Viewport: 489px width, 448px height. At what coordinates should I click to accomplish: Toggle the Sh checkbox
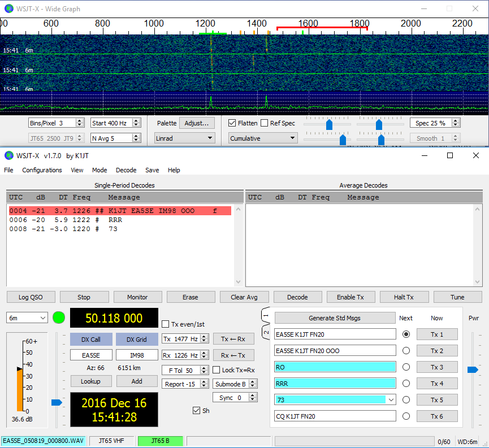[197, 410]
